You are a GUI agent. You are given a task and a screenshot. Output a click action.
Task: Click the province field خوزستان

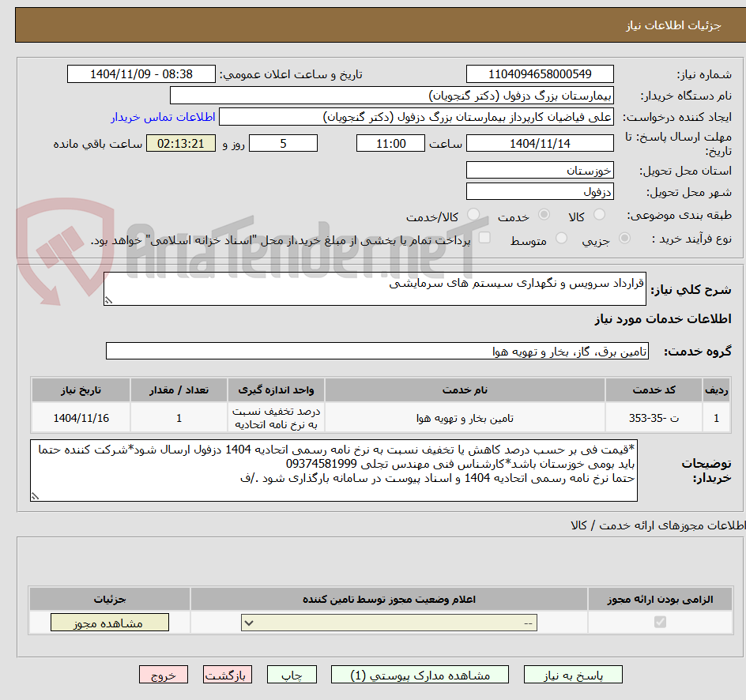click(540, 170)
